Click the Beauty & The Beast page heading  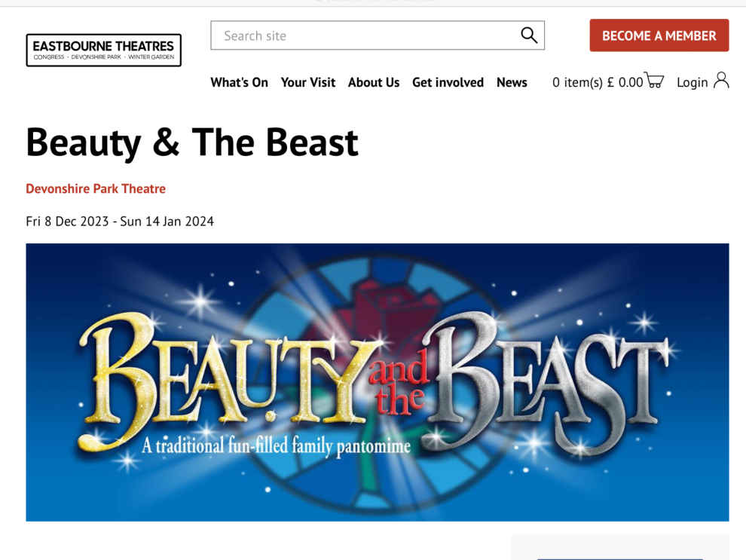192,142
